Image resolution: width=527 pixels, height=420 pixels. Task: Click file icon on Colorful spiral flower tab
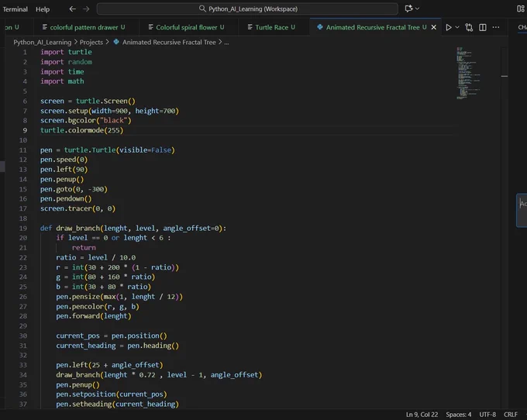pyautogui.click(x=150, y=27)
